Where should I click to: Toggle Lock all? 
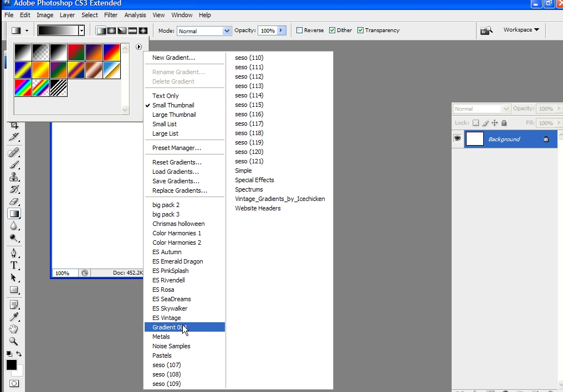504,123
